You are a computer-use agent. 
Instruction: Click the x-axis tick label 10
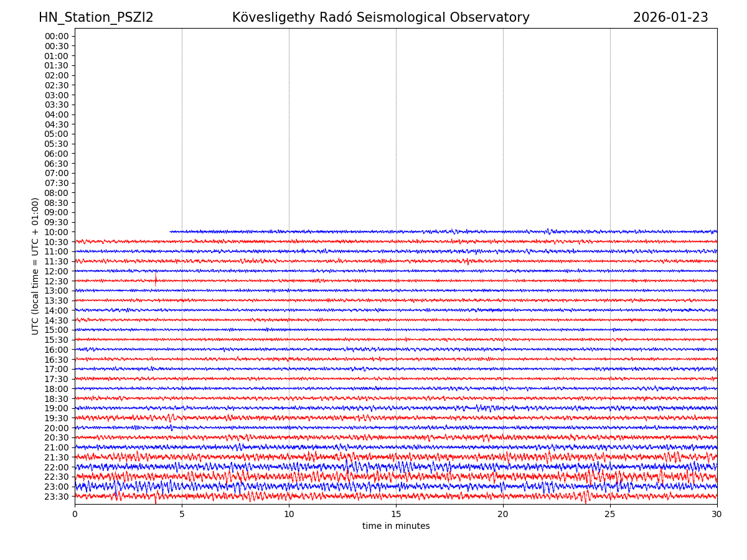click(289, 515)
